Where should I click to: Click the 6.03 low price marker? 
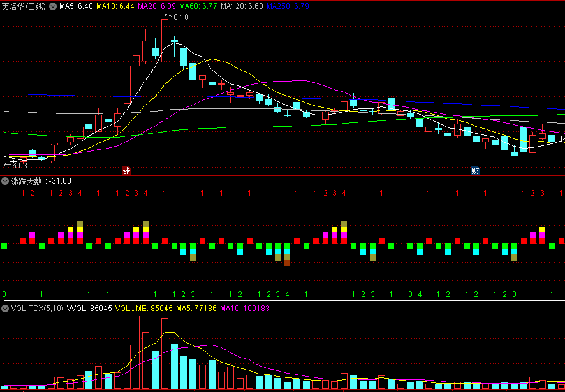(x=20, y=165)
